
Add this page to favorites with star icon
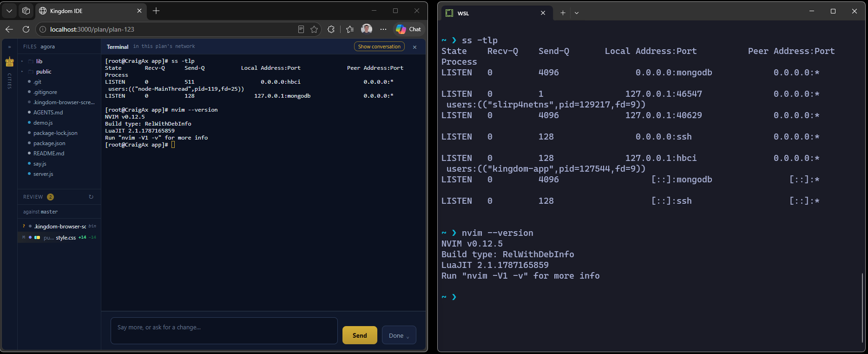click(314, 29)
